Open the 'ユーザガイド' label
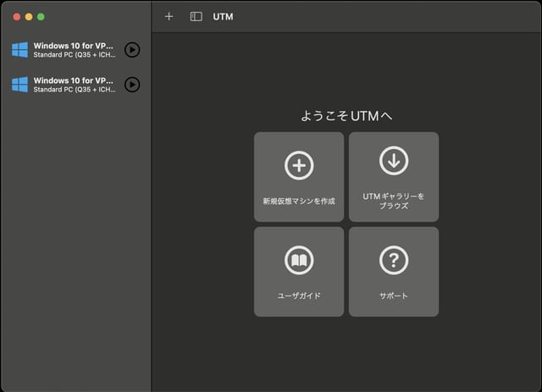 point(299,296)
